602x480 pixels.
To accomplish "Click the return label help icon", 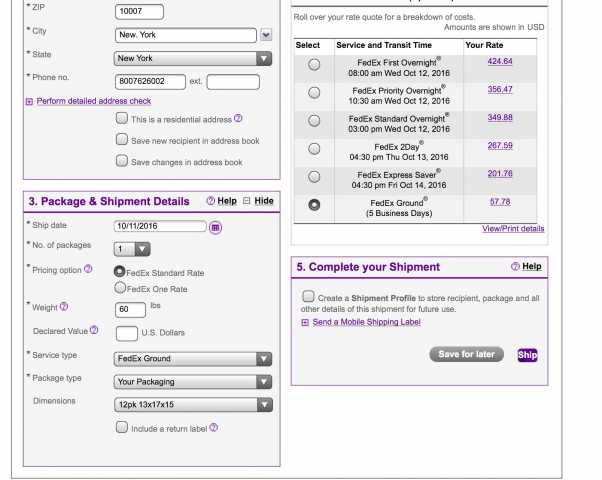I will point(213,427).
